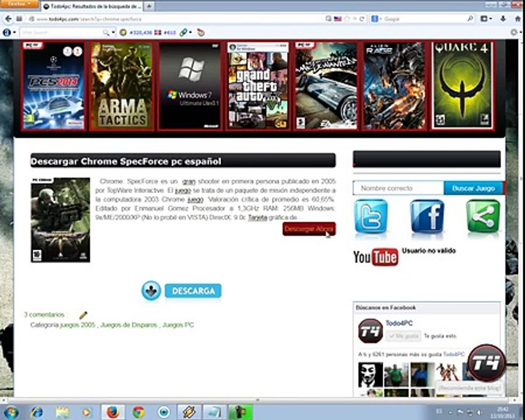
Task: Bookmark this page with the star
Action: point(347,19)
